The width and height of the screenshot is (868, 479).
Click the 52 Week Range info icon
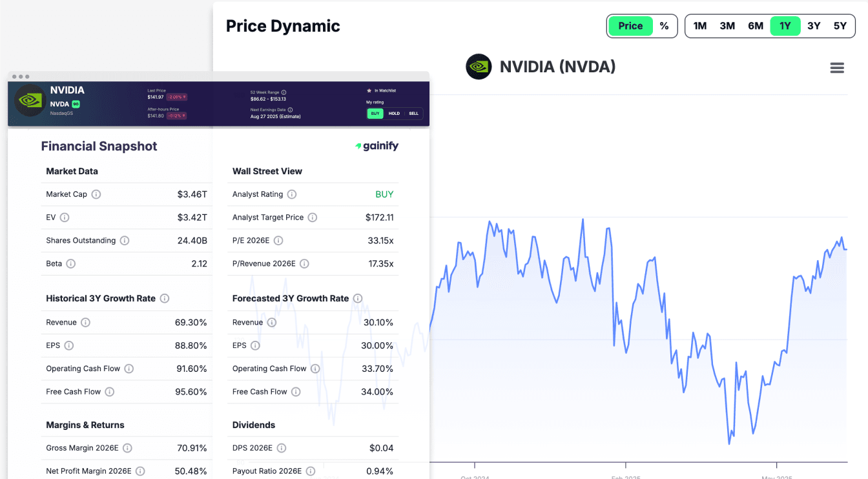pos(284,92)
